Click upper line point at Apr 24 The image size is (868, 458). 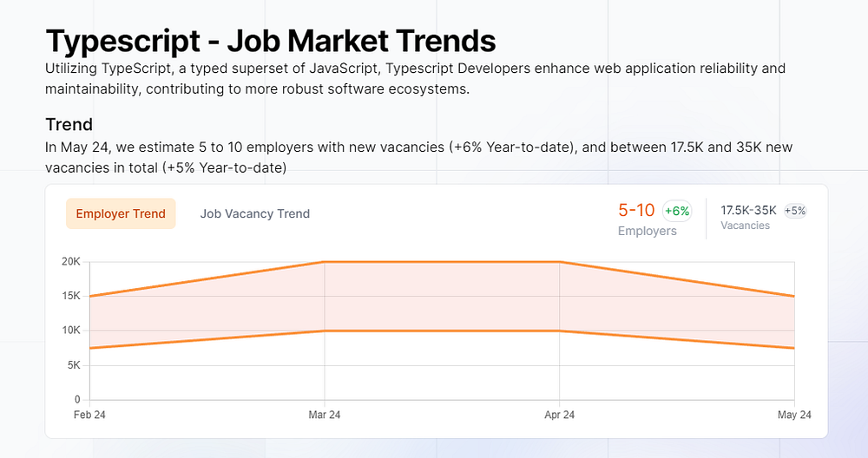[560, 262]
